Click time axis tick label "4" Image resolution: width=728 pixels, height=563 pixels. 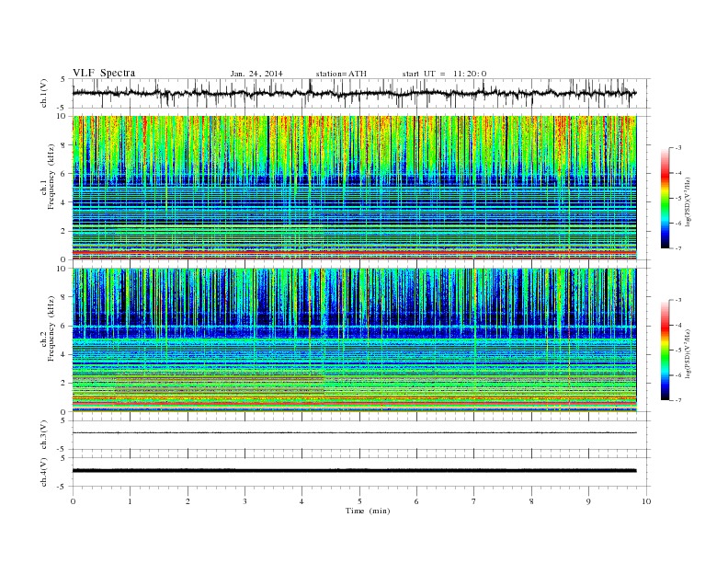[301, 501]
